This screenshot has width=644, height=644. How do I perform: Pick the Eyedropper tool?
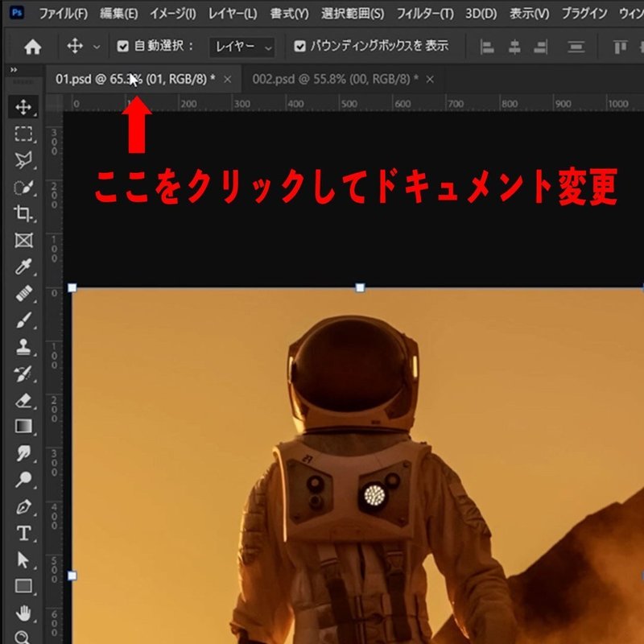pos(23,267)
